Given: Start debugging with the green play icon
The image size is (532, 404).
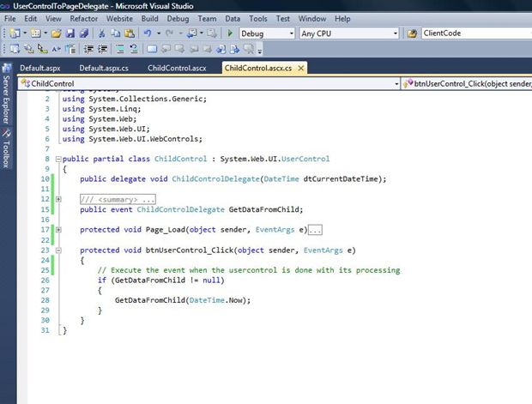Looking at the screenshot, I should click(x=230, y=33).
